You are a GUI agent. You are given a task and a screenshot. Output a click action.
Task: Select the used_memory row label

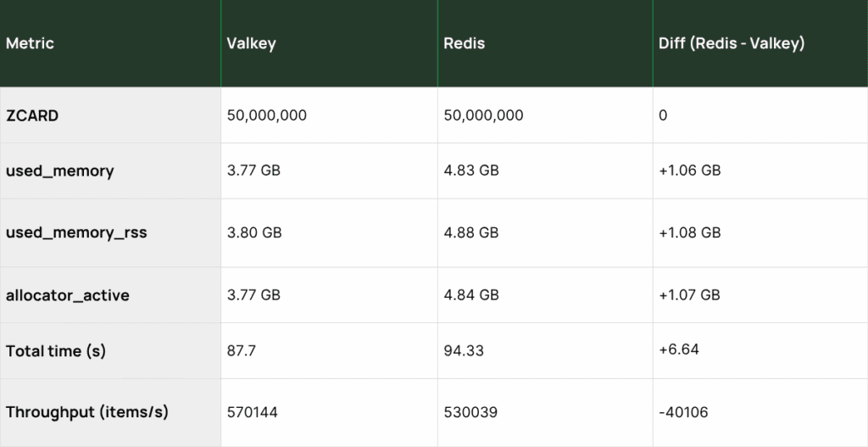click(59, 170)
